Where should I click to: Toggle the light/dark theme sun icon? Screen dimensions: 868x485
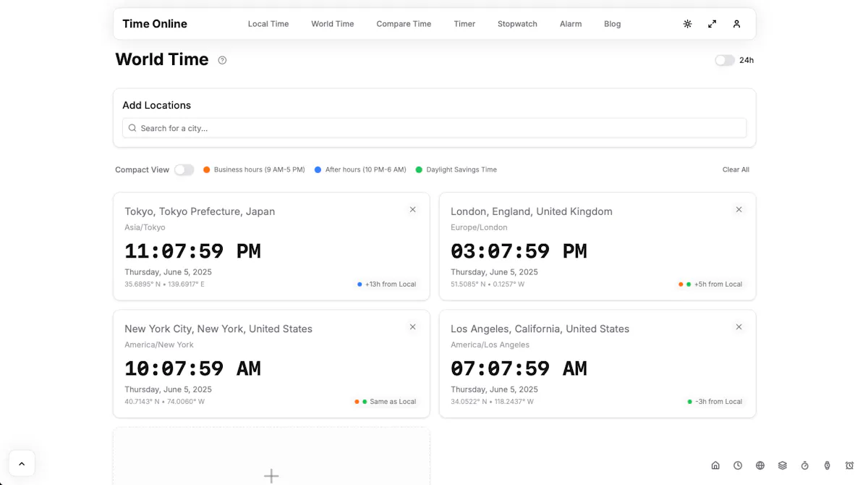click(687, 24)
